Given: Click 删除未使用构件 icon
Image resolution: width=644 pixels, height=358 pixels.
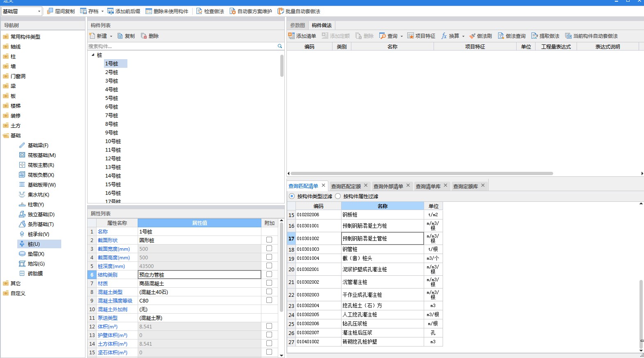Looking at the screenshot, I should tap(149, 11).
